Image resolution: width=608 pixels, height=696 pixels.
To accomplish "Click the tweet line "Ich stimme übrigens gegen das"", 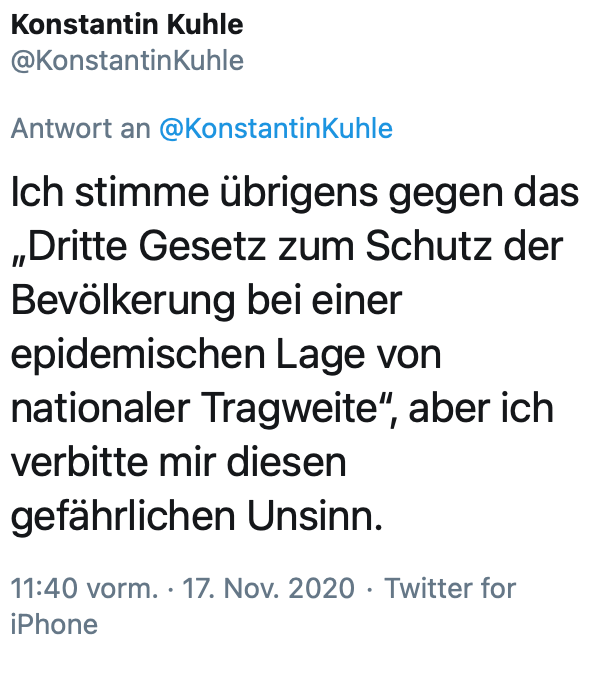I will click(x=294, y=193).
